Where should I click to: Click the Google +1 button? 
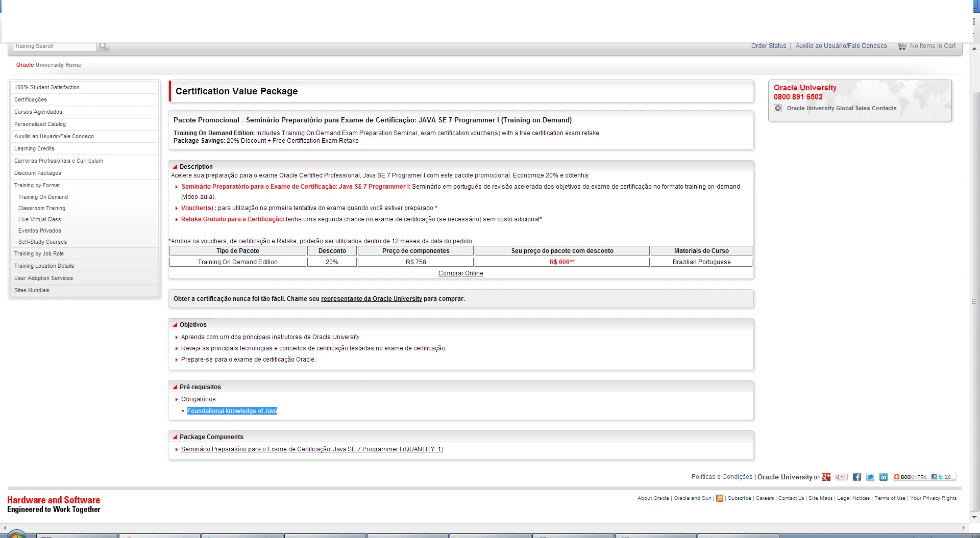tap(841, 477)
